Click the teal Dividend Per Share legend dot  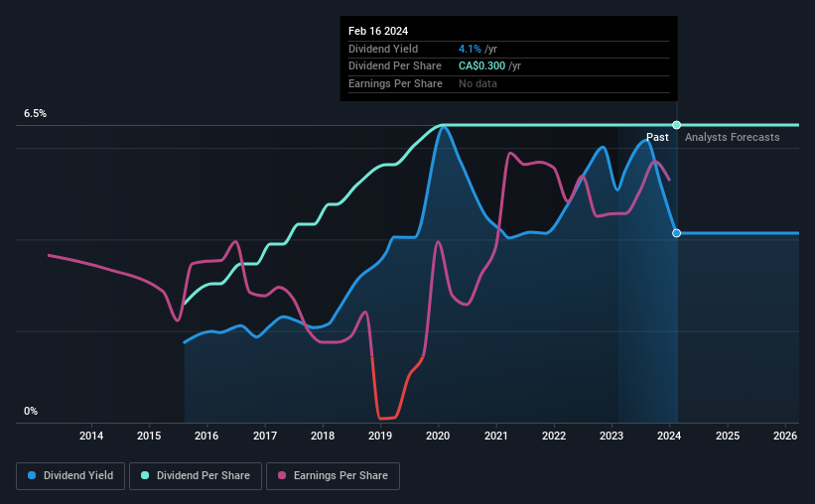point(145,475)
